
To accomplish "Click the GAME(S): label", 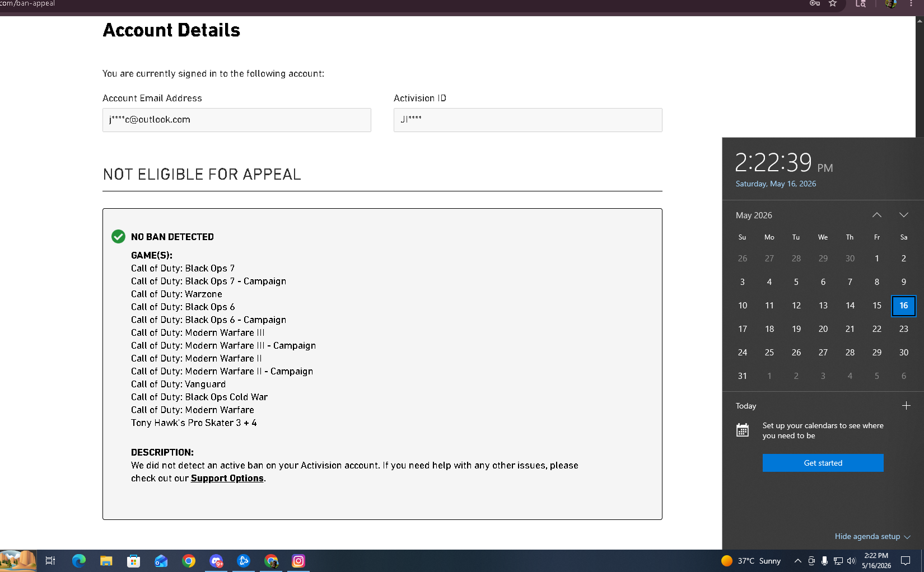I will point(152,255).
